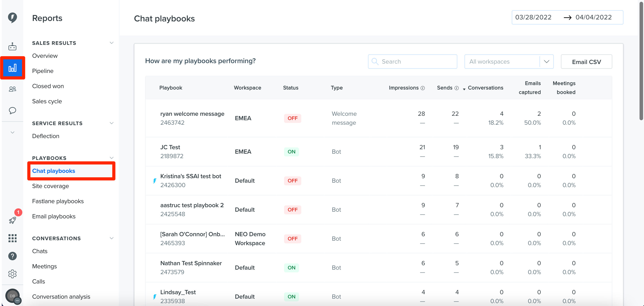The width and height of the screenshot is (644, 306).
Task: Click the ON status of JC Test
Action: pos(291,152)
